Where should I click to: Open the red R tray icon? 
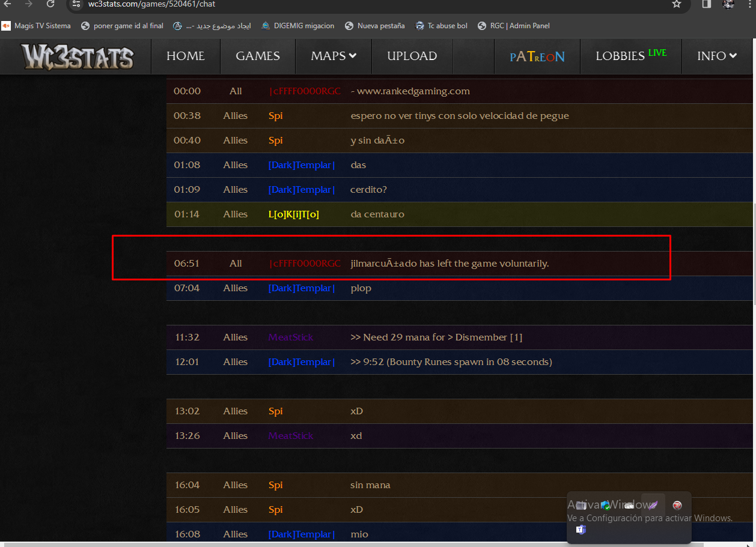coord(677,505)
